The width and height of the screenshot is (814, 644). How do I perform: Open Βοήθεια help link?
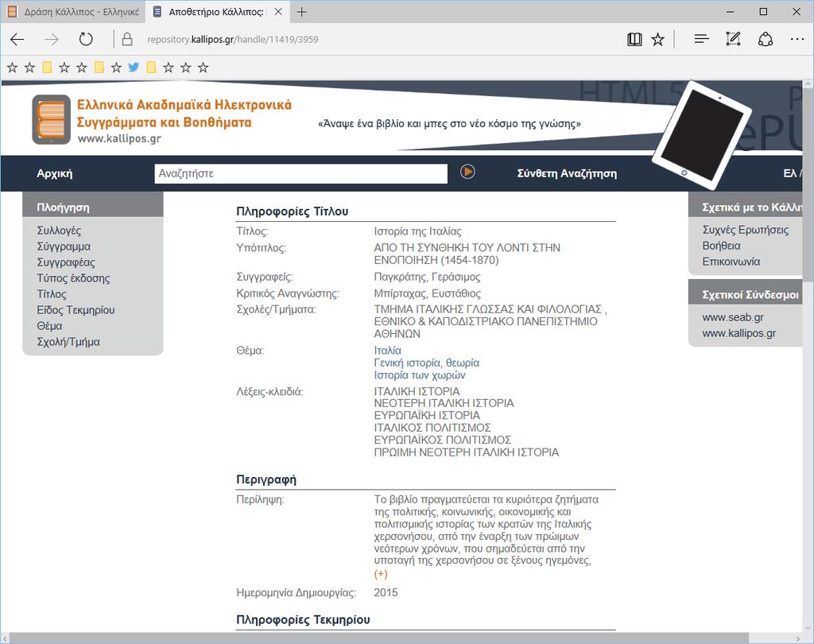[x=721, y=246]
